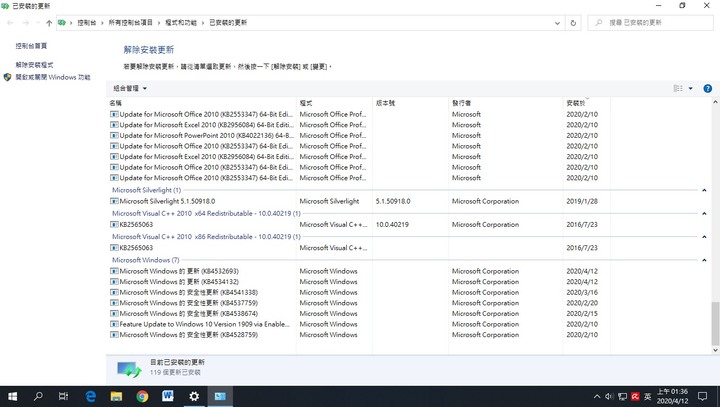
Task: Open address bar history dropdown
Action: pos(557,23)
